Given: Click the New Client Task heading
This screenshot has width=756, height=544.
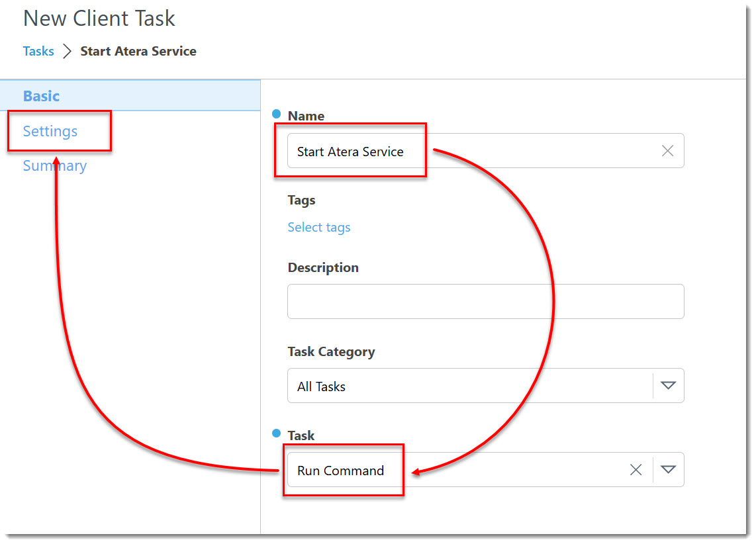Looking at the screenshot, I should [99, 19].
